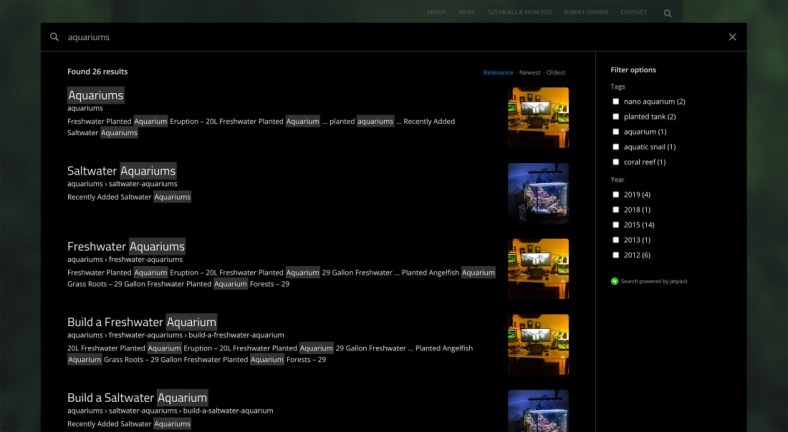This screenshot has width=788, height=432.
Task: Close the search overlay with X
Action: click(732, 37)
